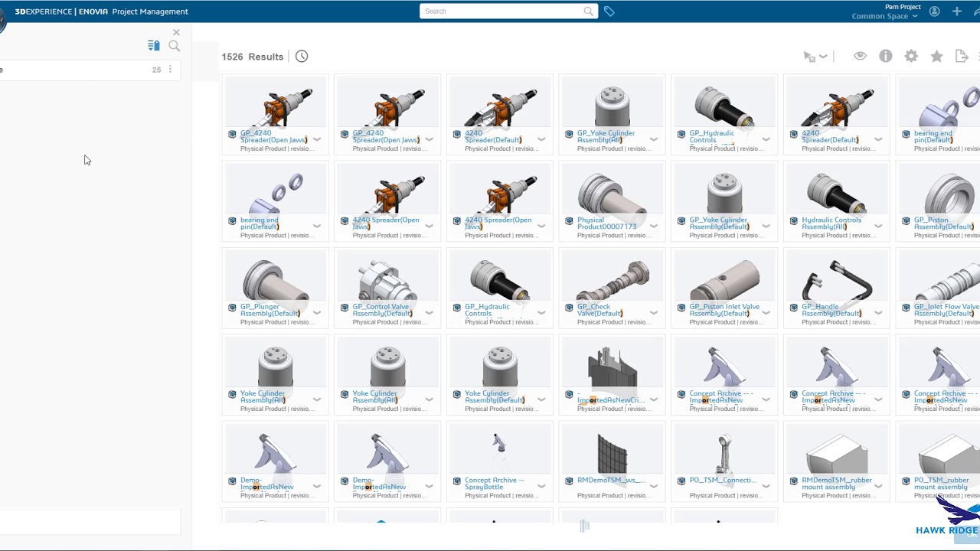Open Physical Product00007173 title link
Image resolution: width=980 pixels, height=551 pixels.
point(607,223)
